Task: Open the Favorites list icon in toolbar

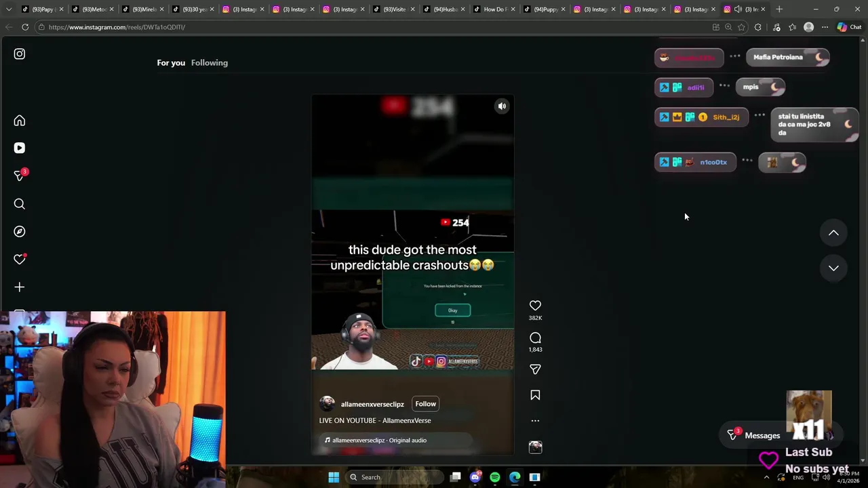Action: pos(792,27)
